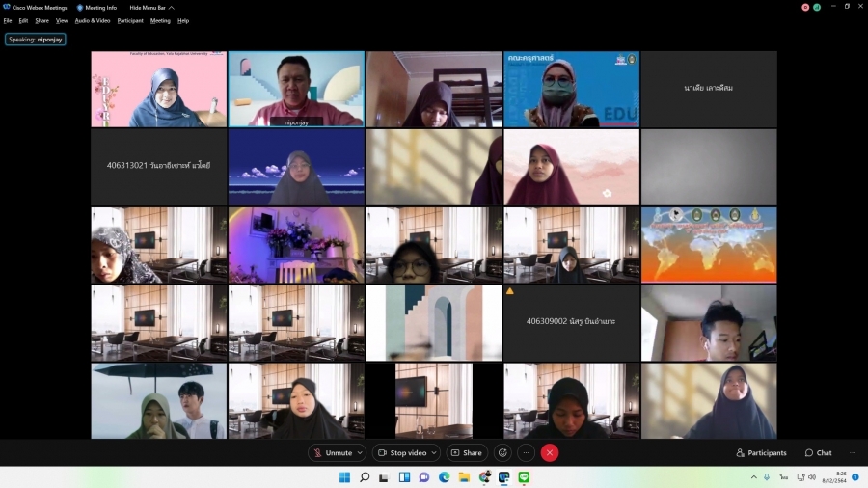The image size is (868, 488).
Task: Open LINE app from the taskbar
Action: coord(524,477)
